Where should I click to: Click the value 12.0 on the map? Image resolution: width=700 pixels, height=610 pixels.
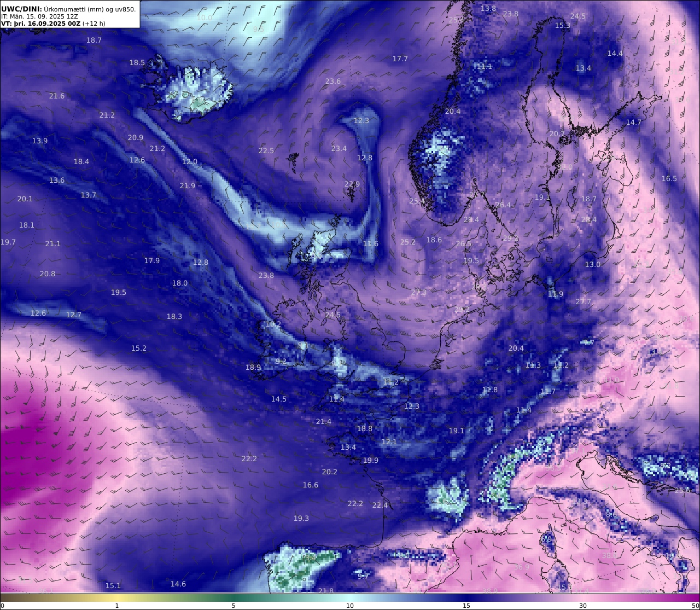190,162
